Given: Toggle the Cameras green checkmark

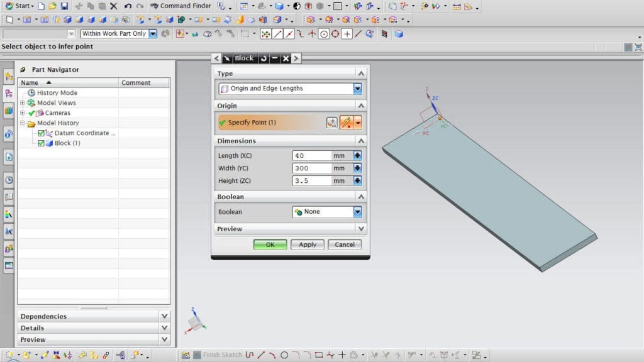Looking at the screenshot, I should 31,113.
